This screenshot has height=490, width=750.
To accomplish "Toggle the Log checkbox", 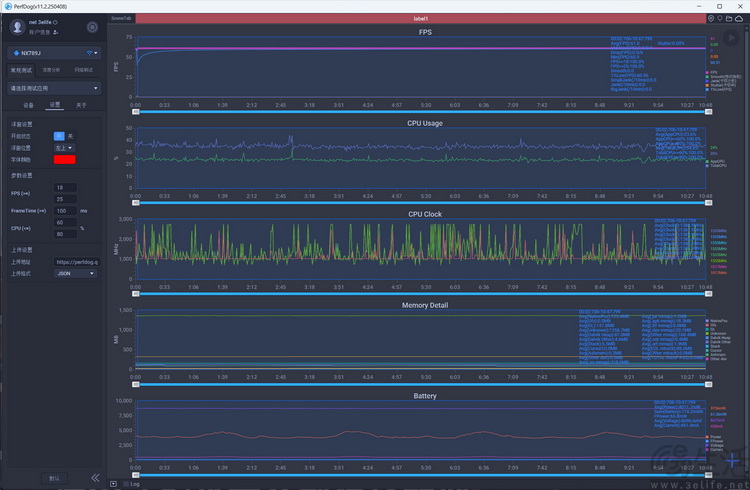I will point(126,484).
